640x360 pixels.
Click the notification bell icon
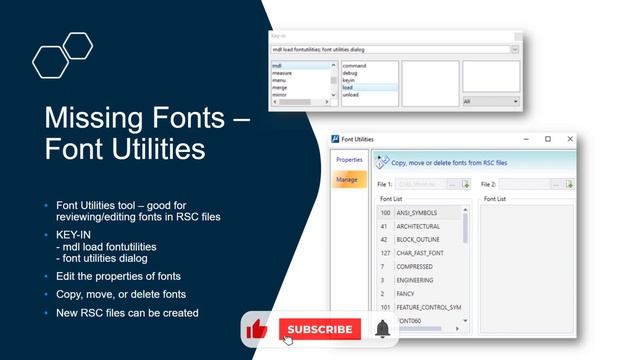click(382, 329)
